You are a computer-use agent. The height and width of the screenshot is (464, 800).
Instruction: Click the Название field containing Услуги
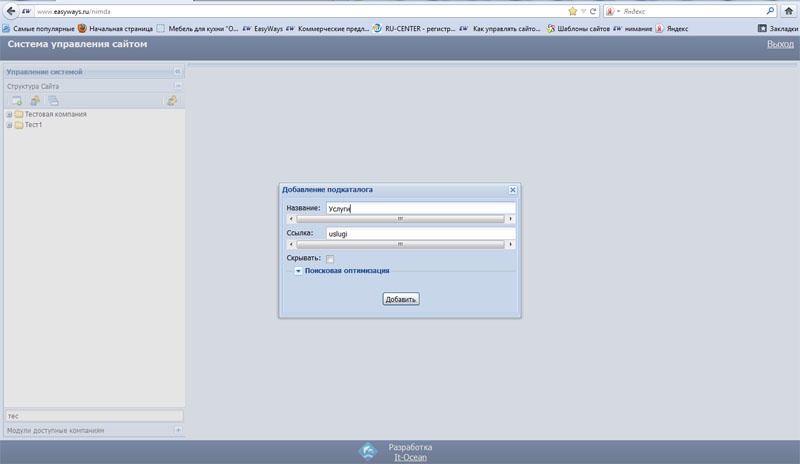tap(421, 208)
